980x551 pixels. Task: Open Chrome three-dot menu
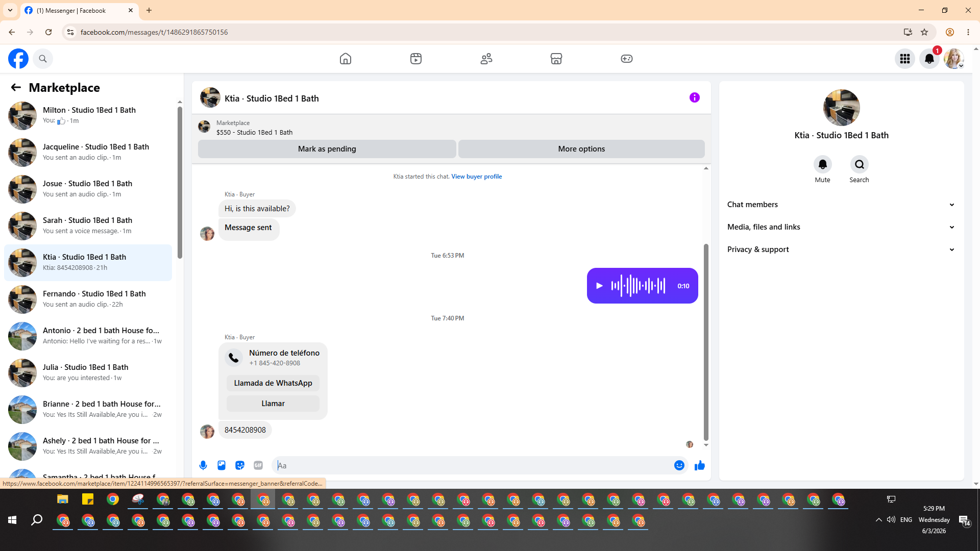click(x=968, y=32)
